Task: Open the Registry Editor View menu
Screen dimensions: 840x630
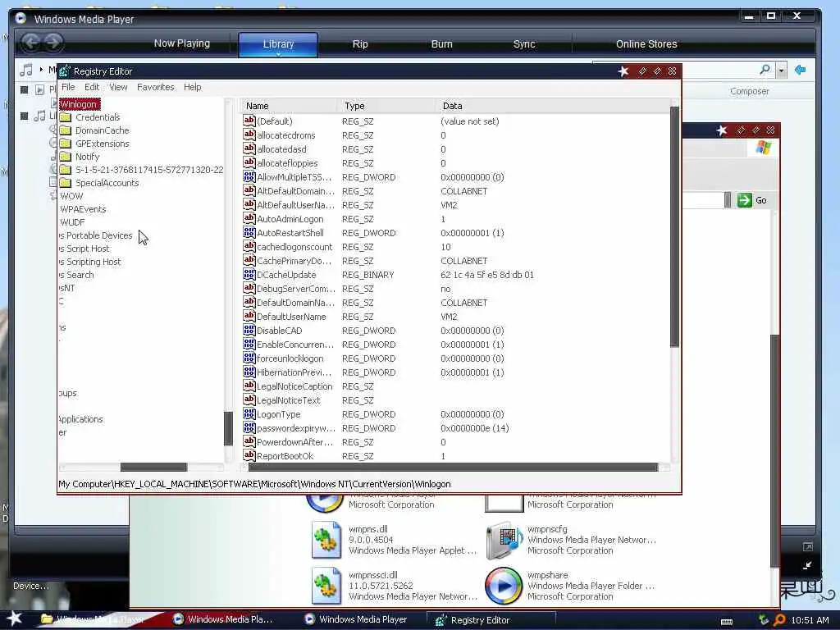Action: tap(118, 87)
